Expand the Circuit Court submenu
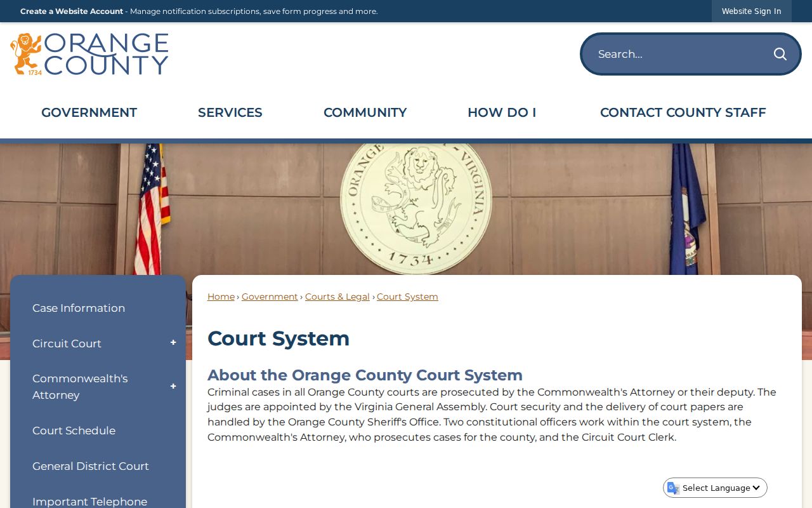812x508 pixels. tap(173, 344)
